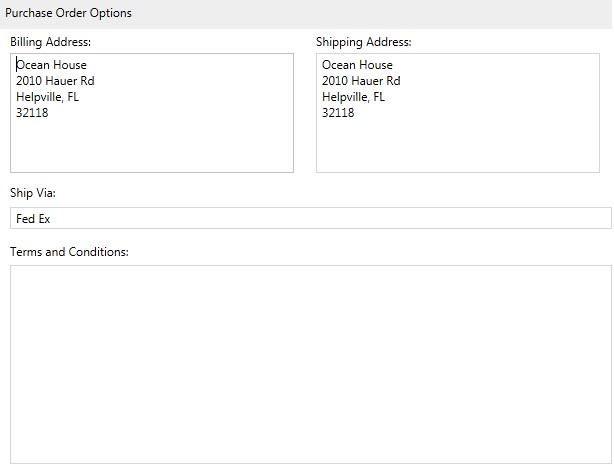
Task: Click the 'Fed Ex' text in Ship Via
Action: click(x=33, y=219)
